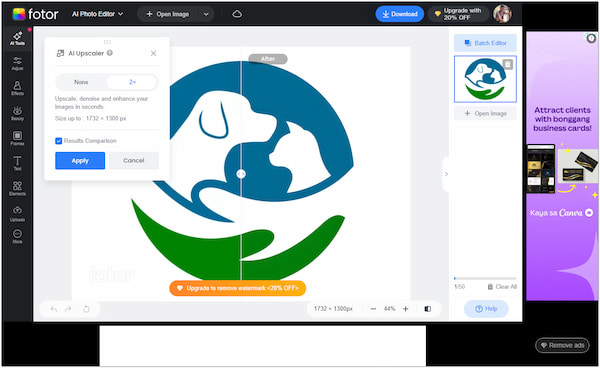Click the Canva business cards ad
Screen dimensions: 600x368
tap(562, 166)
